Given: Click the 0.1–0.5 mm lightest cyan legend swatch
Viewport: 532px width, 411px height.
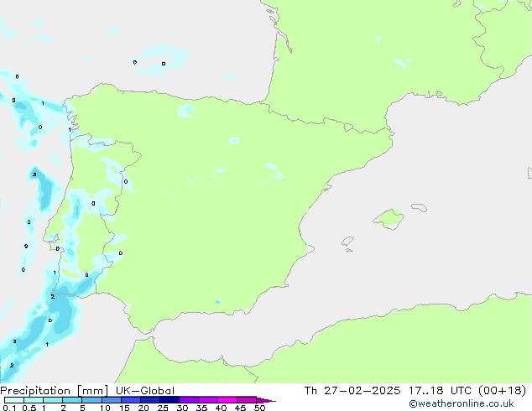Looking at the screenshot, I should coord(14,400).
